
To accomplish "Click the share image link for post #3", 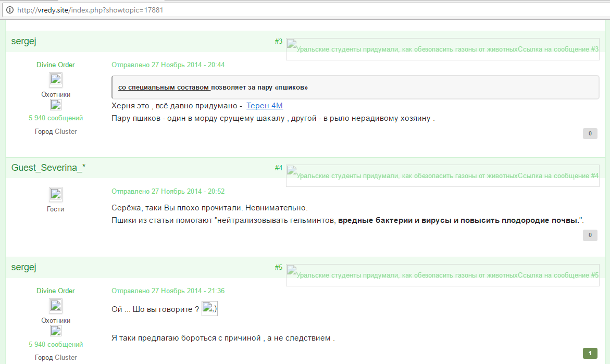I will [442, 49].
